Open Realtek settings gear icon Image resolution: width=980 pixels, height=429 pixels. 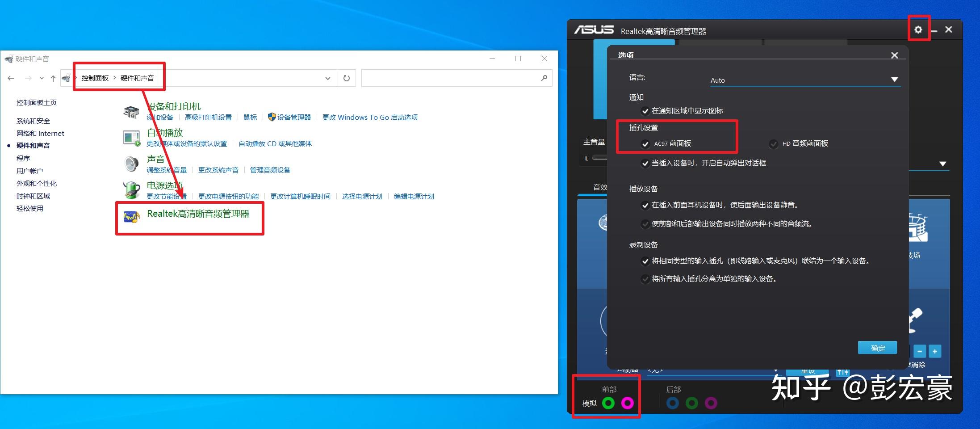point(918,29)
